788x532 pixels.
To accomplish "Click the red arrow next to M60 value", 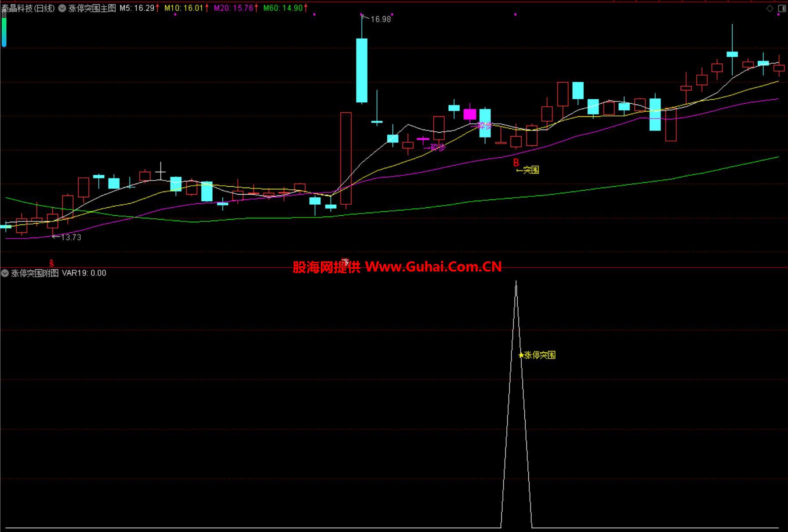I will click(x=306, y=8).
